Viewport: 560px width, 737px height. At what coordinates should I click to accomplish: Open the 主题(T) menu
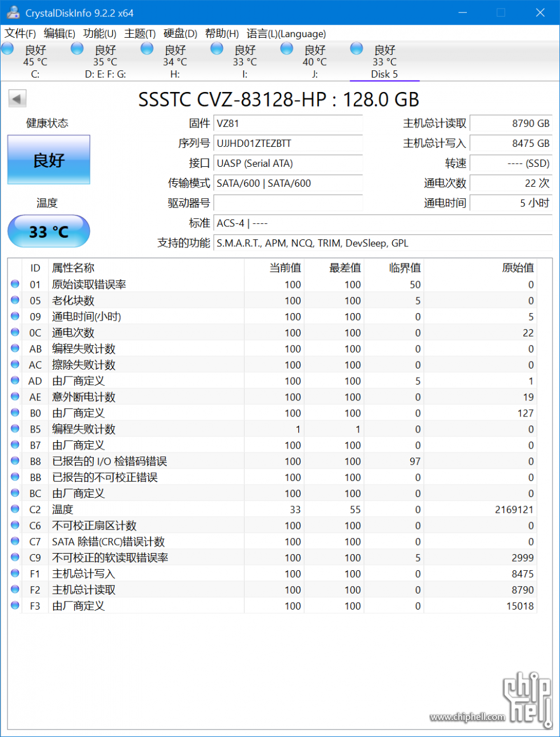[x=140, y=34]
